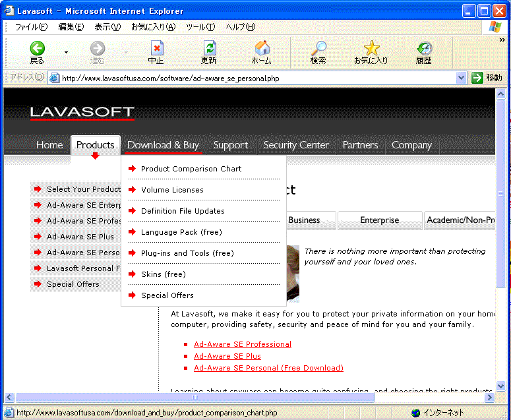Select the Home navigation tab
Image resolution: width=511 pixels, height=420 pixels.
[49, 144]
